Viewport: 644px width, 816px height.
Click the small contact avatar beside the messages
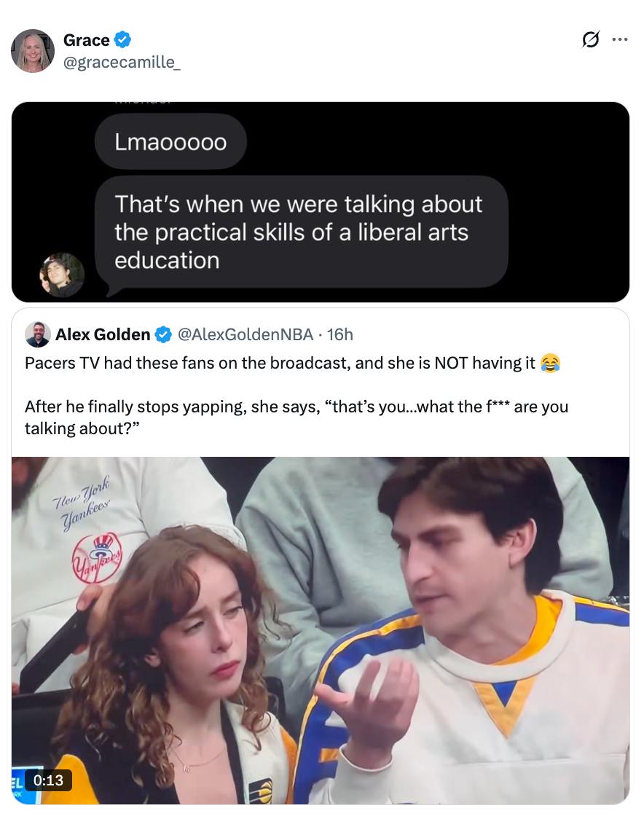point(62,275)
